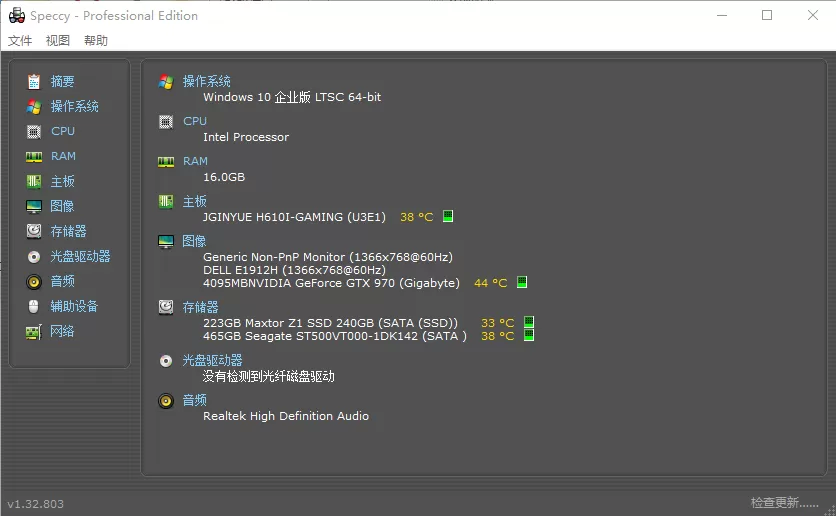836x516 pixels.
Task: Click GTX 970 44 °C temperature indicator square
Action: pyautogui.click(x=522, y=282)
